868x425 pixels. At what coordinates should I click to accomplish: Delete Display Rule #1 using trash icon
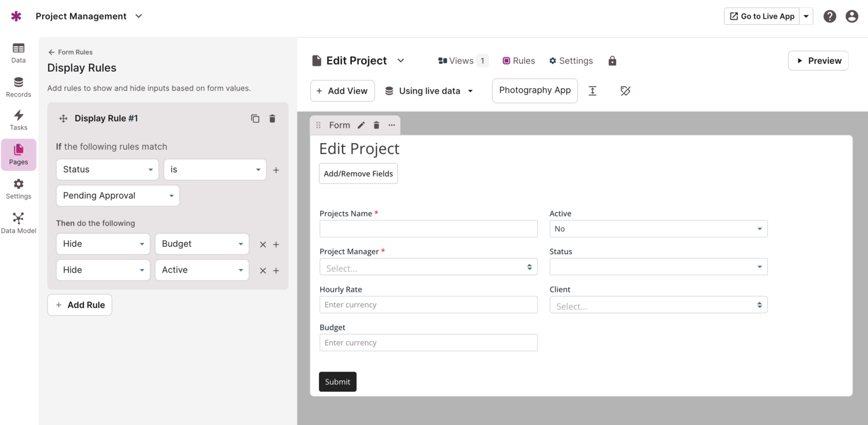pyautogui.click(x=273, y=119)
